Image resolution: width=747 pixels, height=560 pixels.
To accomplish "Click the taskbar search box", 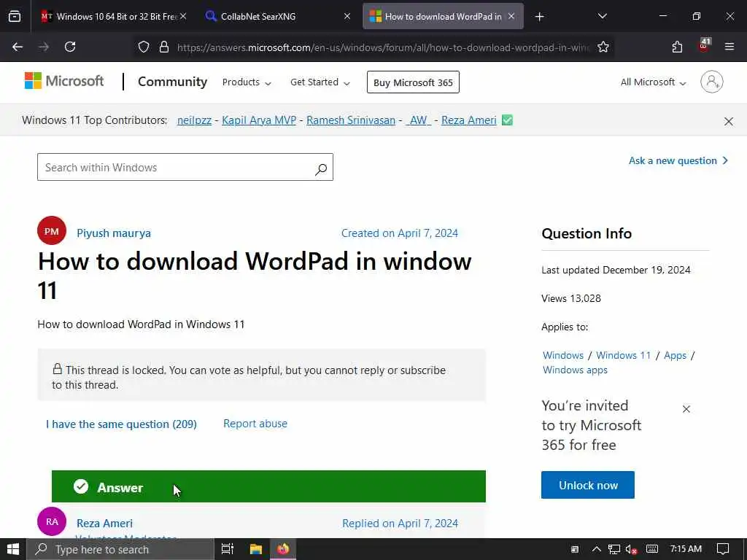I will [x=120, y=550].
